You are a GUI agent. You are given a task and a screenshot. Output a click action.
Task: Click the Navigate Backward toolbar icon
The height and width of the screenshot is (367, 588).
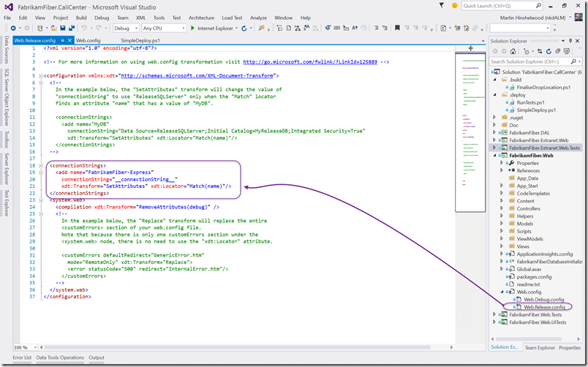click(13, 28)
